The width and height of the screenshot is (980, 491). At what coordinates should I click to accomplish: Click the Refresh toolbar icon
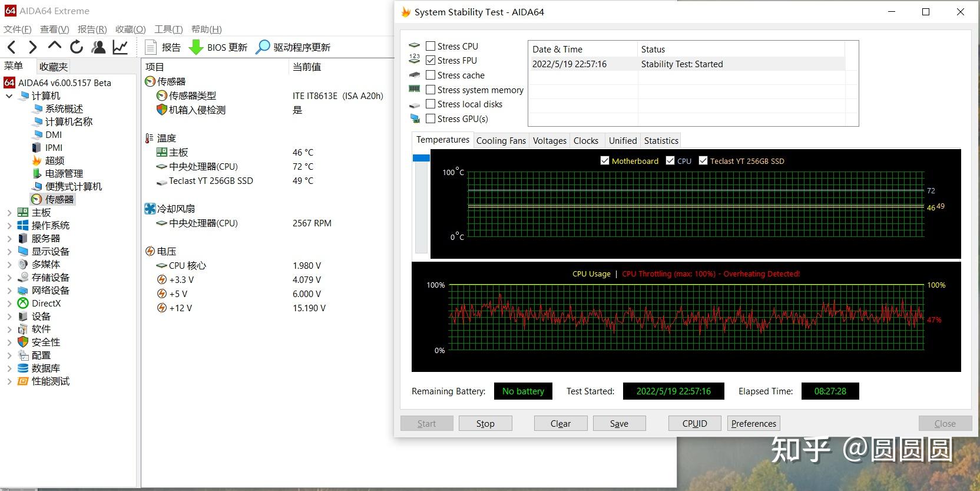coord(77,47)
